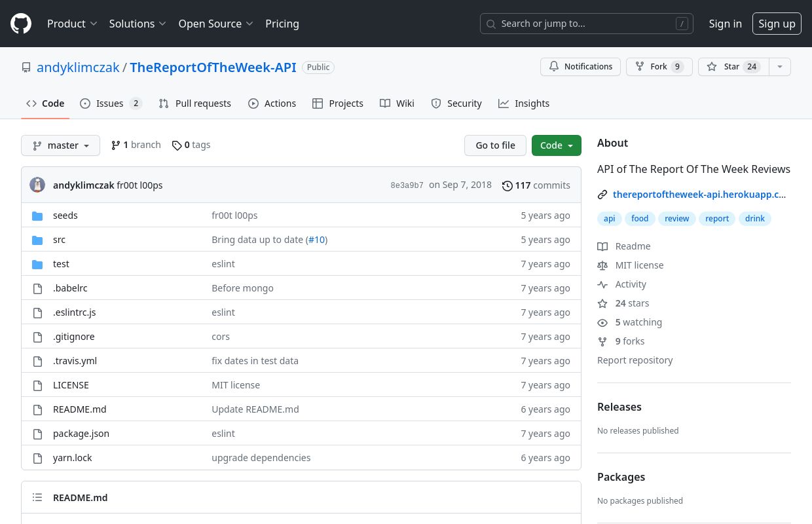Click the file icon beside .eslintrc.js
This screenshot has height=524, width=812.
coord(37,312)
